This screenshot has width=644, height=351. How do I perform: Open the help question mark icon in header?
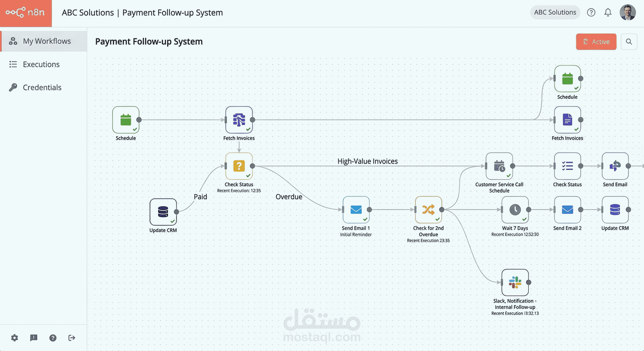591,13
